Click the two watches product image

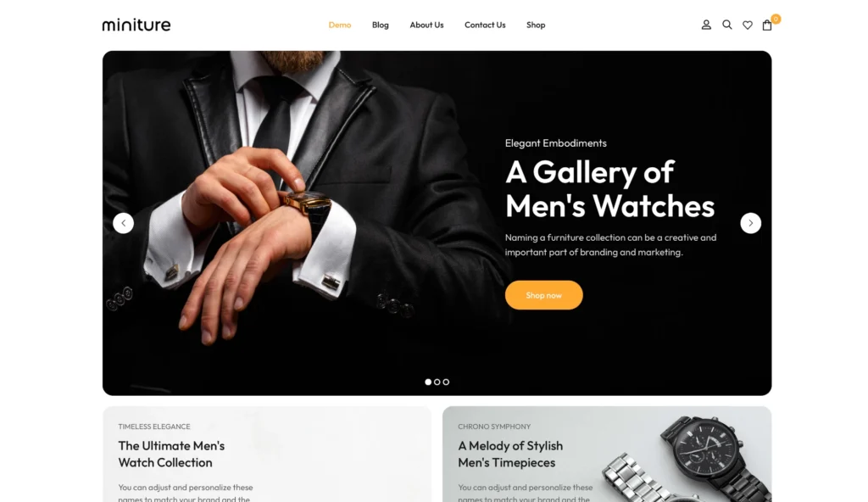[687, 459]
